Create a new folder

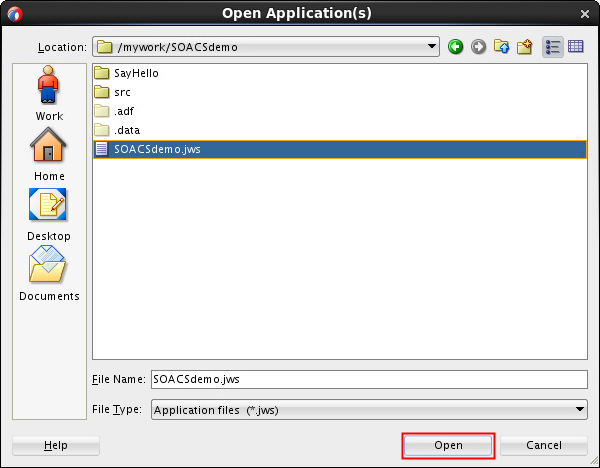(525, 47)
